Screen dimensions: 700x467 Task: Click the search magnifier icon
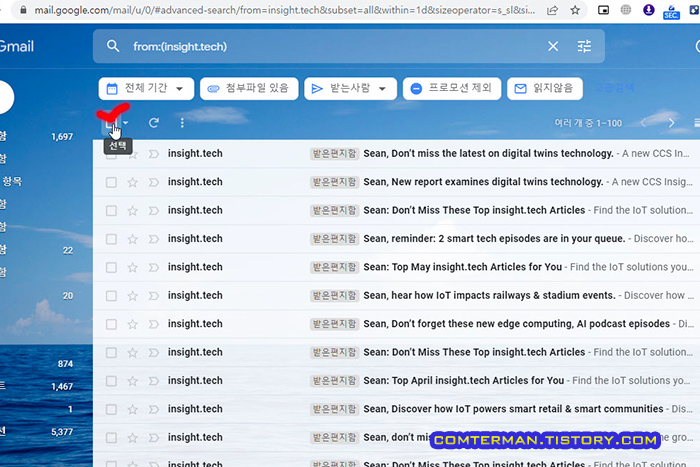[x=113, y=46]
